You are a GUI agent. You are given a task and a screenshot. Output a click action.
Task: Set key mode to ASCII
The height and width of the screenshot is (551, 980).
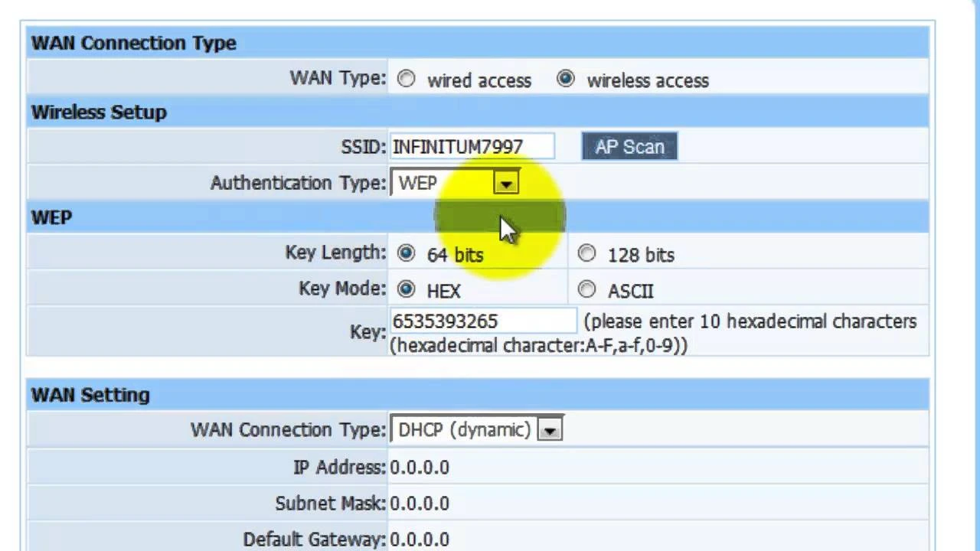pyautogui.click(x=586, y=289)
